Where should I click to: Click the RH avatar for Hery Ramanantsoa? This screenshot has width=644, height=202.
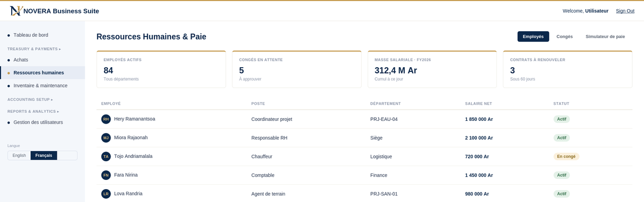pyautogui.click(x=106, y=119)
